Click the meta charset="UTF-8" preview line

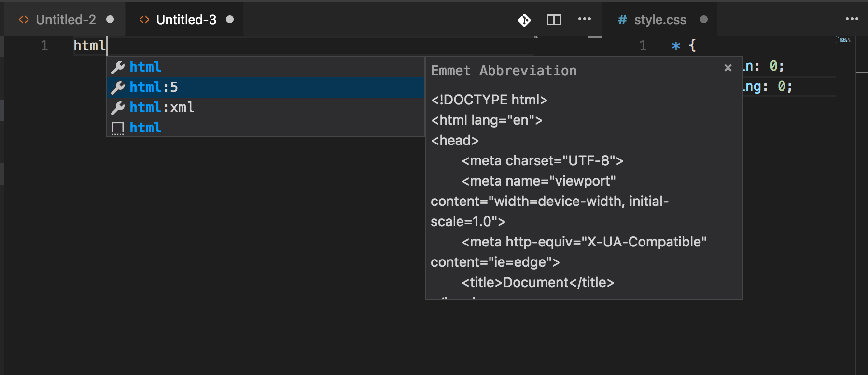(543, 160)
